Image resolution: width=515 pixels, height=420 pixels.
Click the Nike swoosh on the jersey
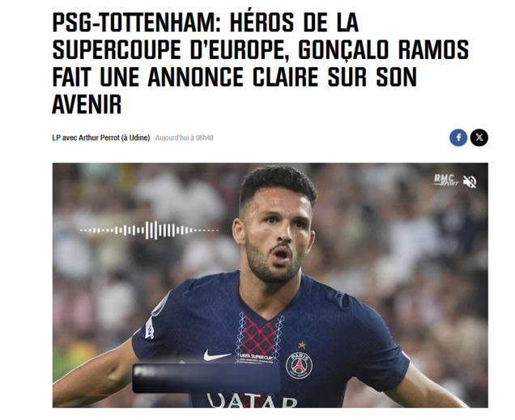click(217, 355)
